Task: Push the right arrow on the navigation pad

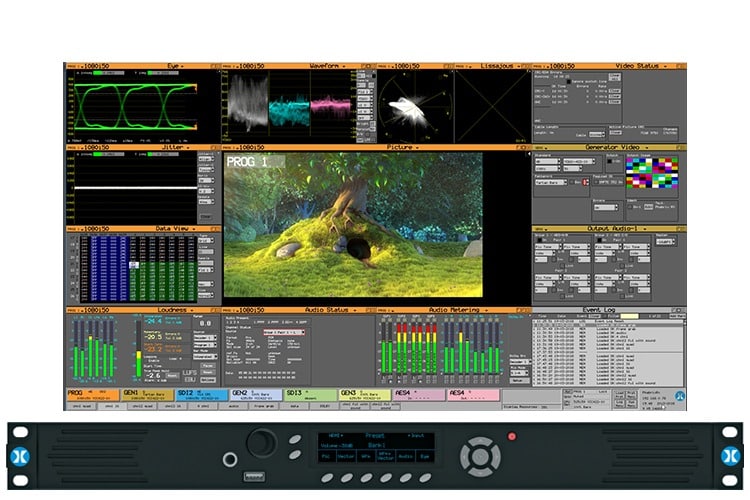Action: tap(495, 457)
